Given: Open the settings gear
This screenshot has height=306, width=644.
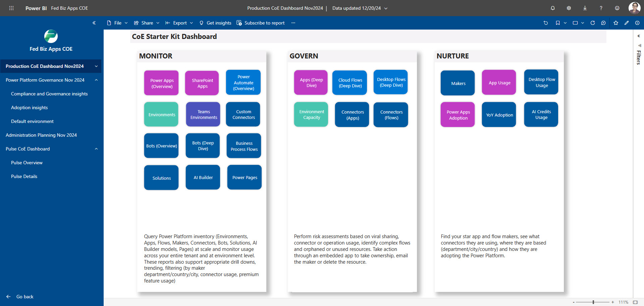Looking at the screenshot, I should [x=569, y=8].
